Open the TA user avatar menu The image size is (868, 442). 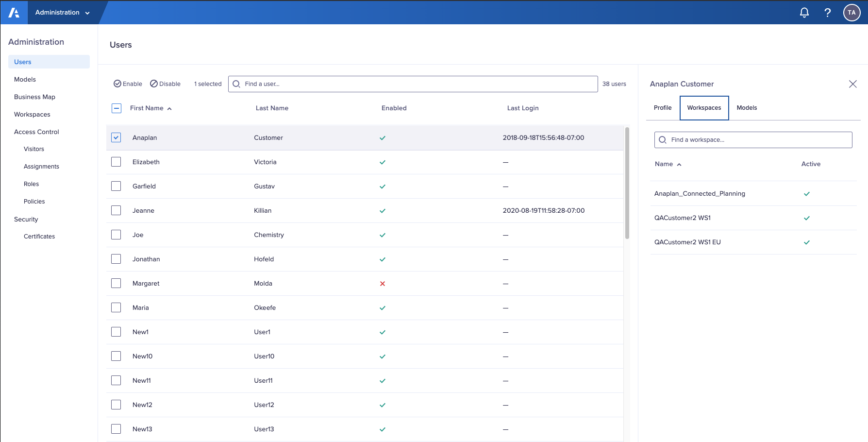tap(852, 13)
